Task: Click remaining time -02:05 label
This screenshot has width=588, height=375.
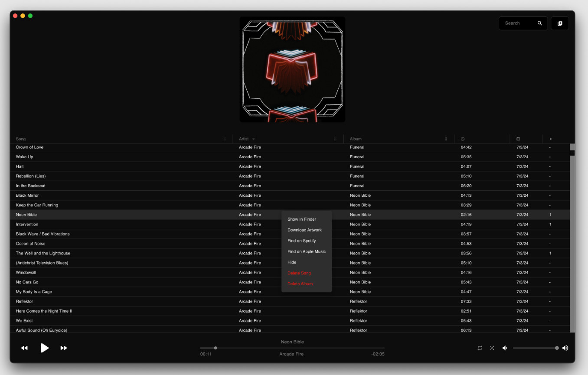Action: 378,354
